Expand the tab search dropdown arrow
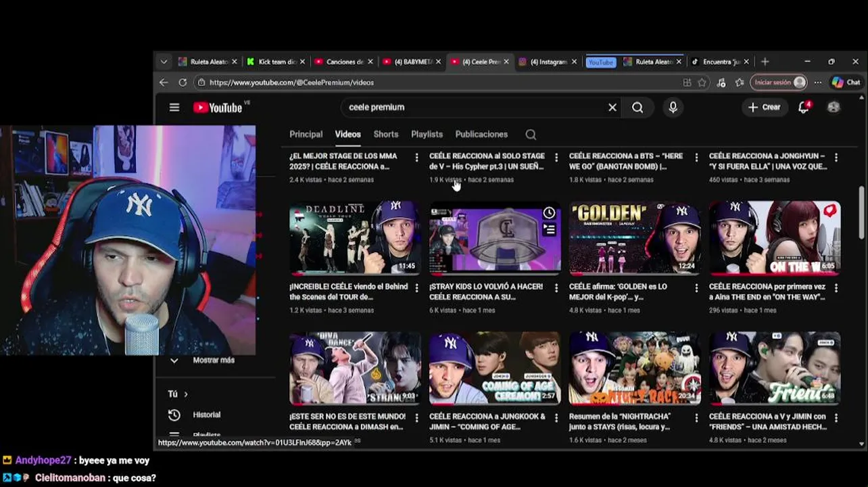The width and height of the screenshot is (868, 487). pyautogui.click(x=164, y=62)
